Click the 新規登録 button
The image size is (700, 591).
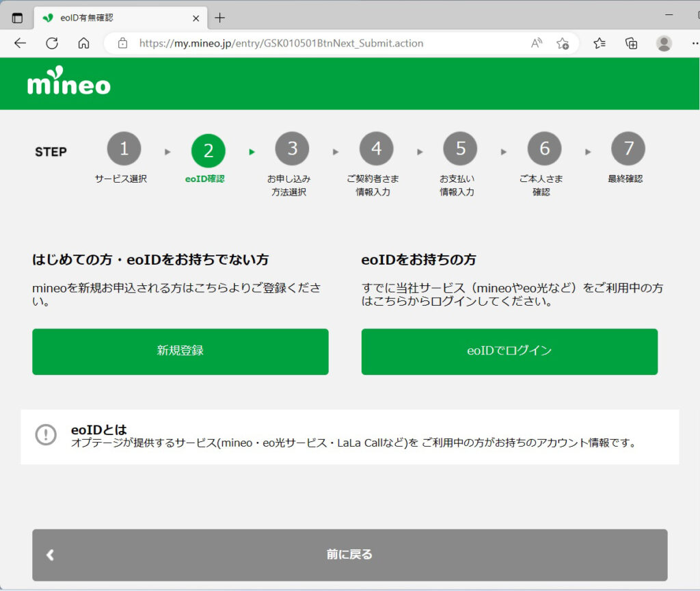pos(180,352)
